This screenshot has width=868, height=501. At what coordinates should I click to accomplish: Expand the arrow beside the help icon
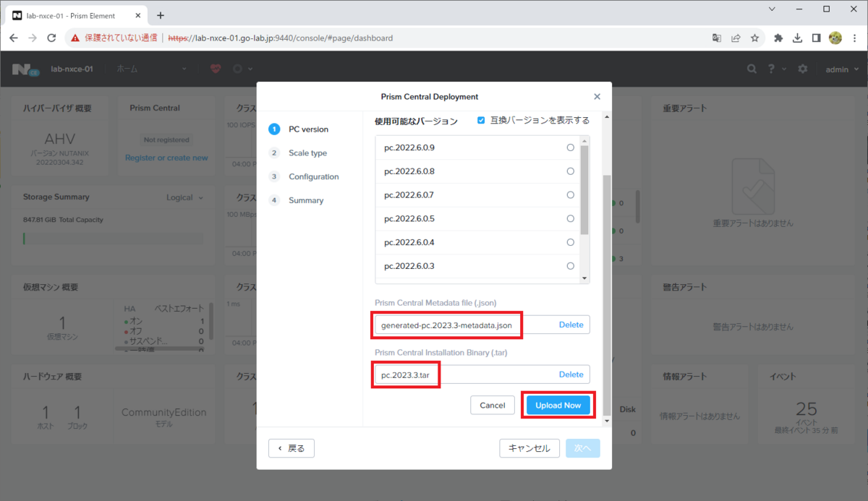[785, 69]
